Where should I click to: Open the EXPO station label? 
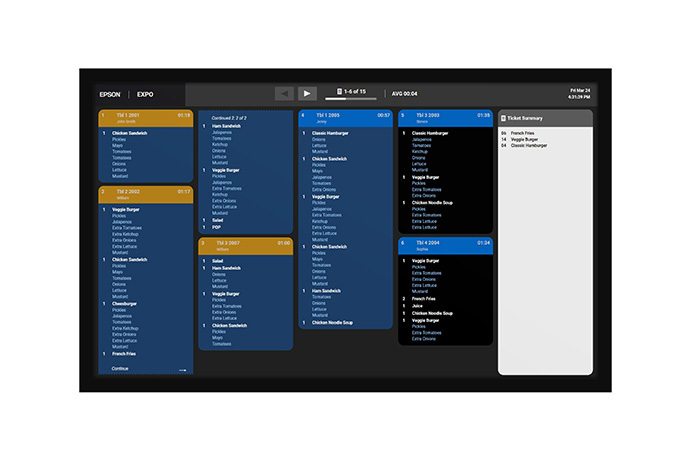pyautogui.click(x=145, y=94)
